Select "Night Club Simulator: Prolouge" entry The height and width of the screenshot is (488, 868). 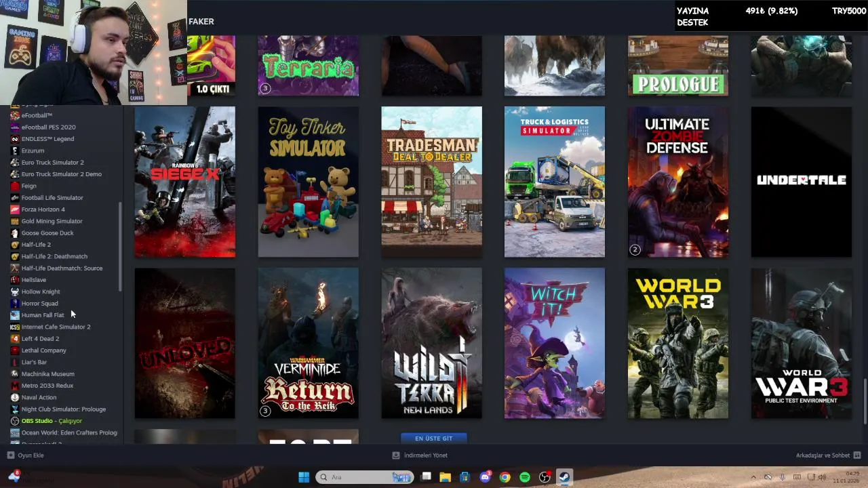(x=63, y=409)
